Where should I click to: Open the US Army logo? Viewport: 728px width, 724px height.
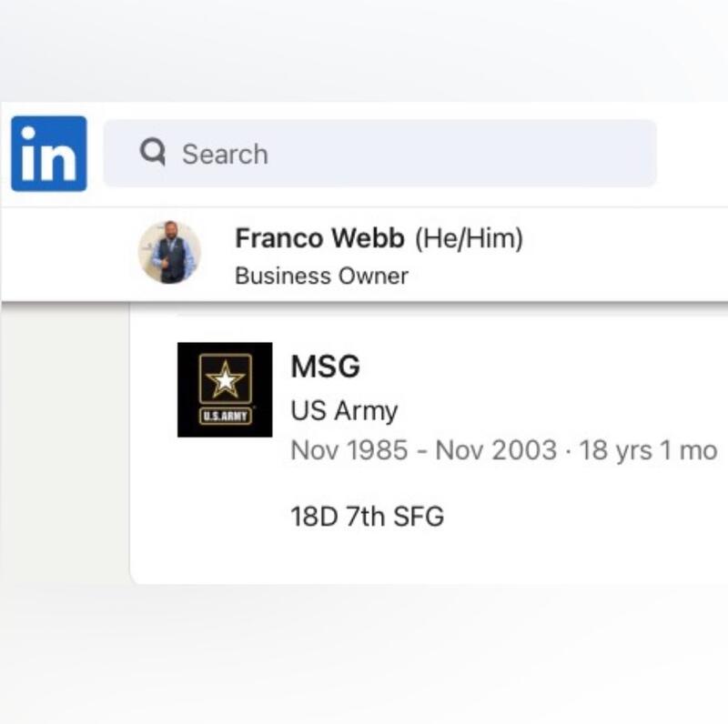(225, 389)
